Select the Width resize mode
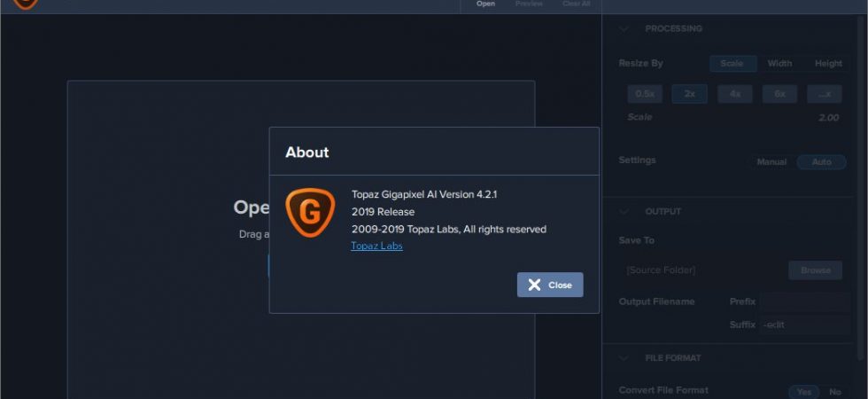Image resolution: width=868 pixels, height=399 pixels. point(779,63)
